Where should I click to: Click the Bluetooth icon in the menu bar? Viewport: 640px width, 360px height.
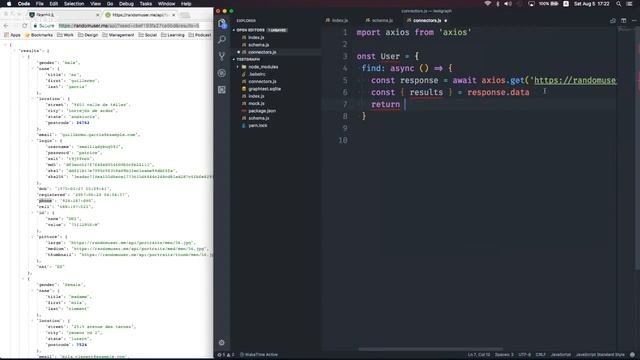(498, 4)
